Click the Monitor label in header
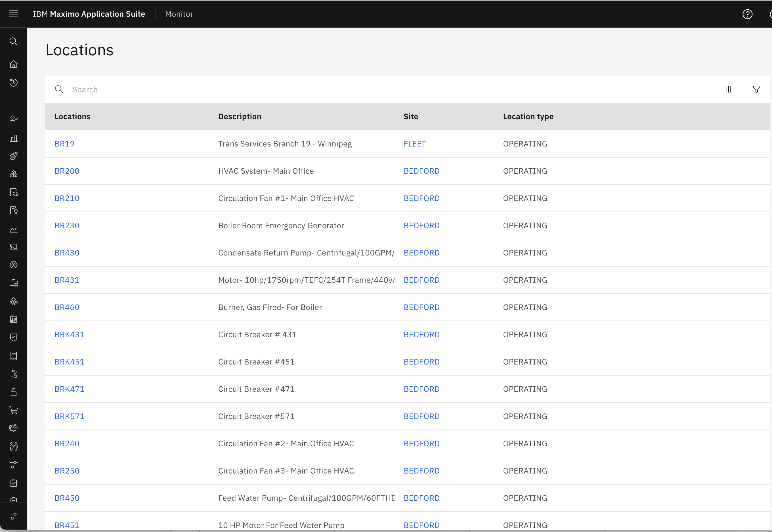 [179, 14]
